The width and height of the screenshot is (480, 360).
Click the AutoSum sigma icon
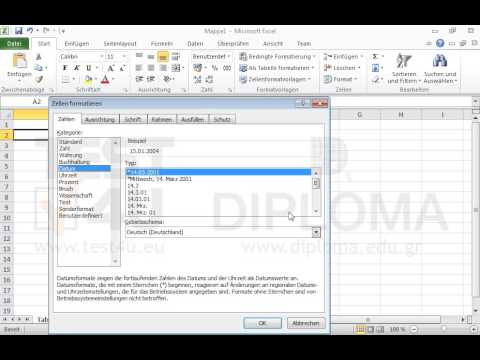[376, 56]
